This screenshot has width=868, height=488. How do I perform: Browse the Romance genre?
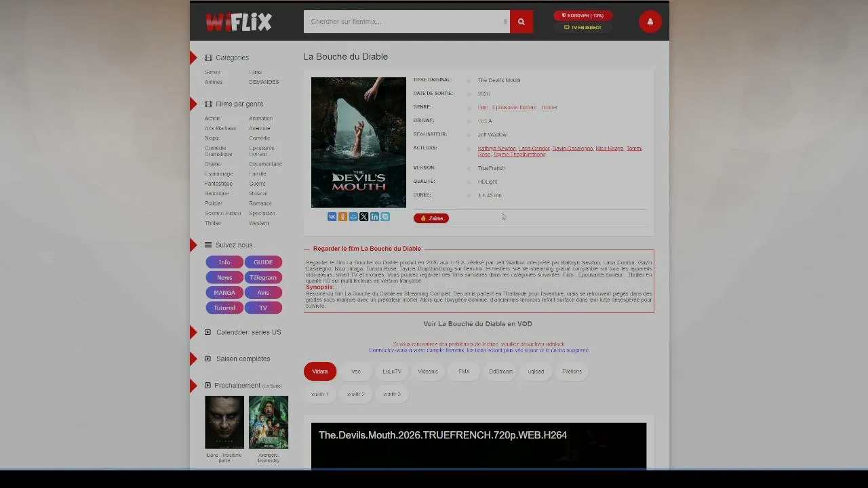260,203
